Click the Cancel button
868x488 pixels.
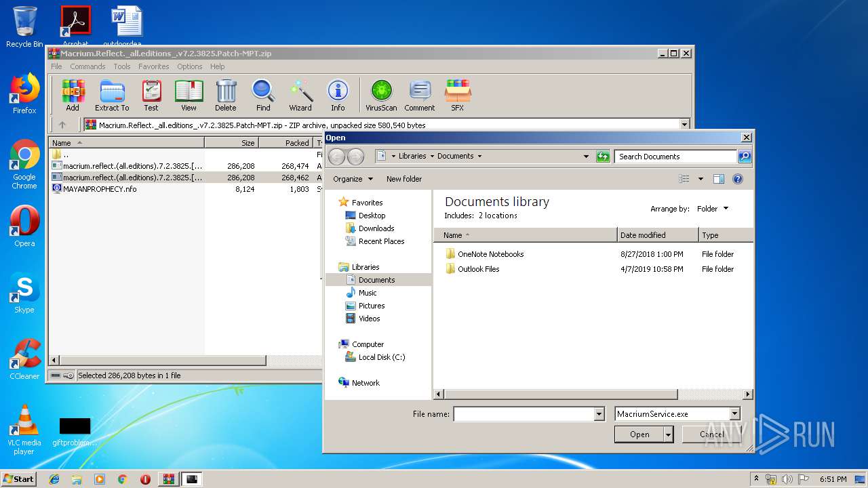[x=711, y=434]
